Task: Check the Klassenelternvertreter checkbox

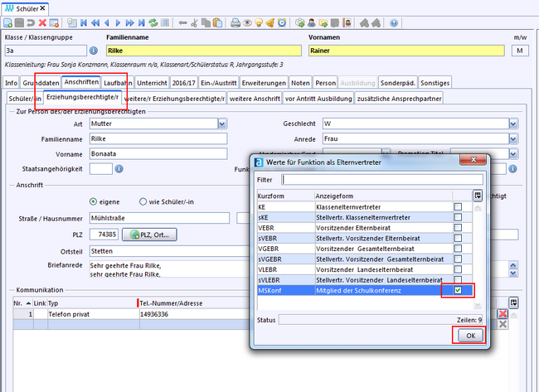Action: pyautogui.click(x=457, y=206)
